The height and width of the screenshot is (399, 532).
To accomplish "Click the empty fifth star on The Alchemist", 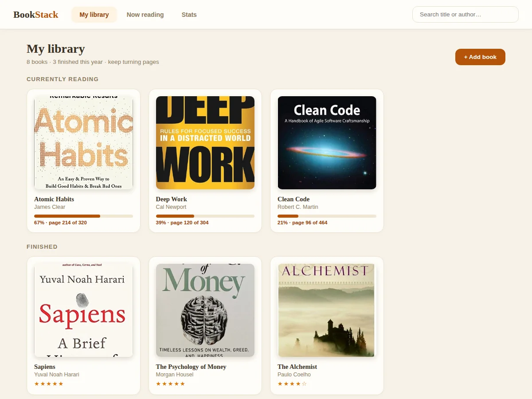I will [304, 383].
